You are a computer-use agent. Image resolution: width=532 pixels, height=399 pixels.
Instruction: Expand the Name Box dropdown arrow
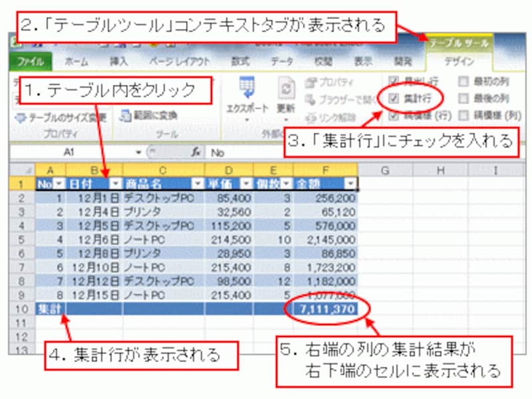tap(138, 152)
